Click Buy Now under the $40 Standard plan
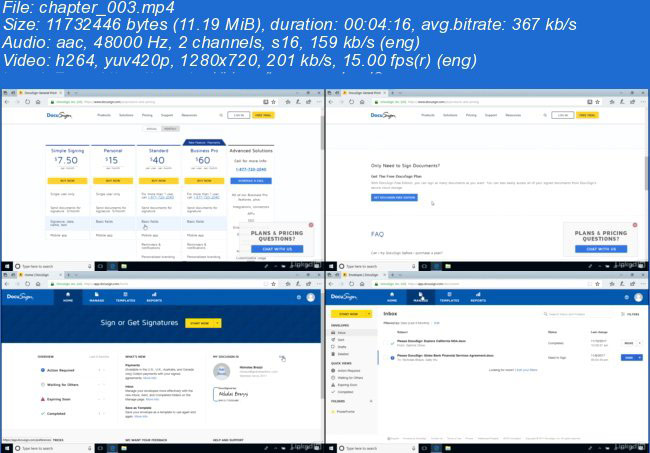The image size is (650, 453). [158, 181]
